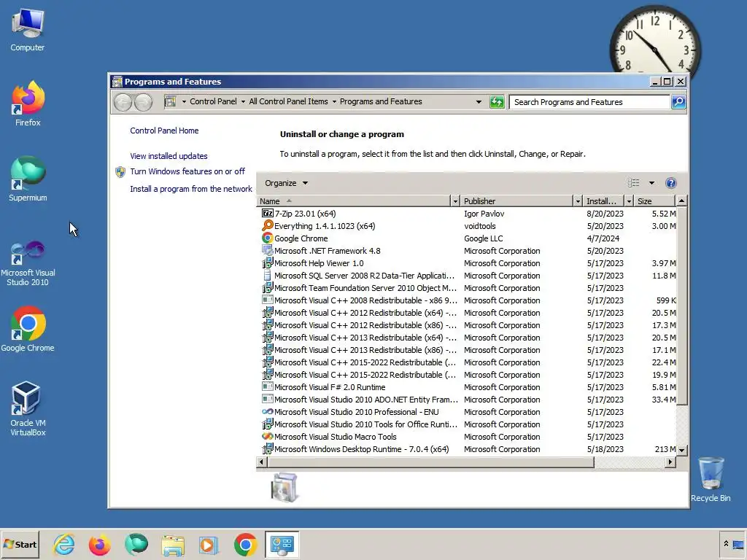Click All Control Panel Items breadcrumb

coord(288,101)
